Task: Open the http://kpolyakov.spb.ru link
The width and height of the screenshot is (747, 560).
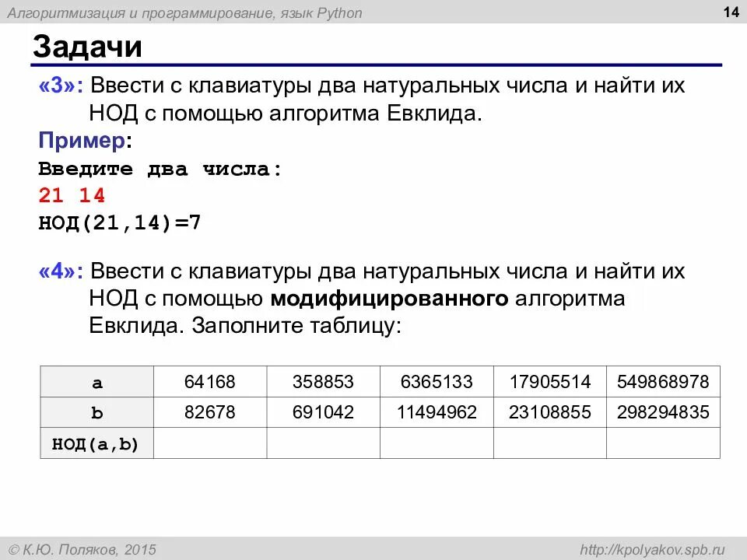Action: coord(652,550)
